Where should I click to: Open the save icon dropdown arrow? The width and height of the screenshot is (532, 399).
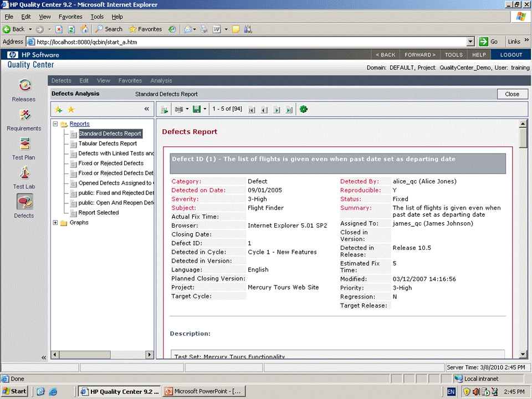pyautogui.click(x=204, y=109)
